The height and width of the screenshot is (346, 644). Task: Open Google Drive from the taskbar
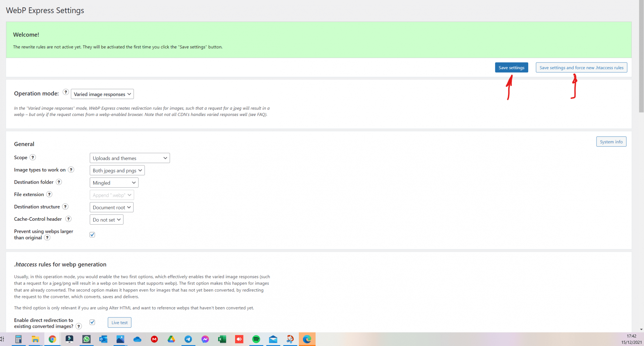pos(171,339)
